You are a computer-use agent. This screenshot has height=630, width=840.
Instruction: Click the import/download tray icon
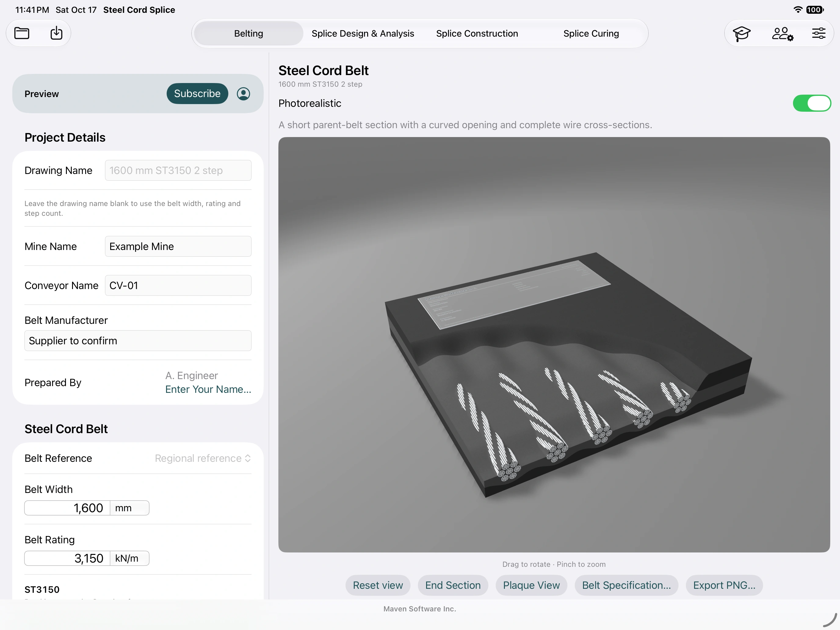pyautogui.click(x=56, y=33)
